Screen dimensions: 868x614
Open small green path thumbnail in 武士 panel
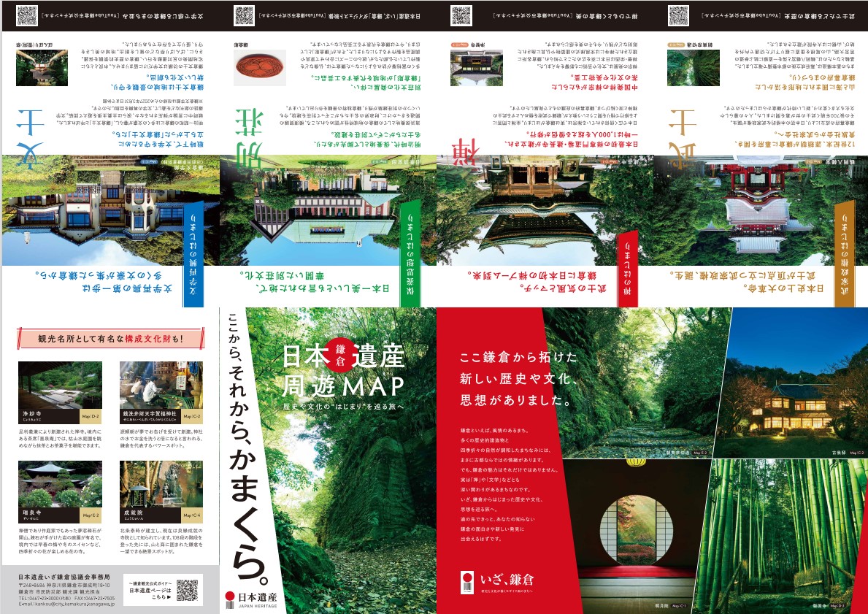[x=694, y=68]
